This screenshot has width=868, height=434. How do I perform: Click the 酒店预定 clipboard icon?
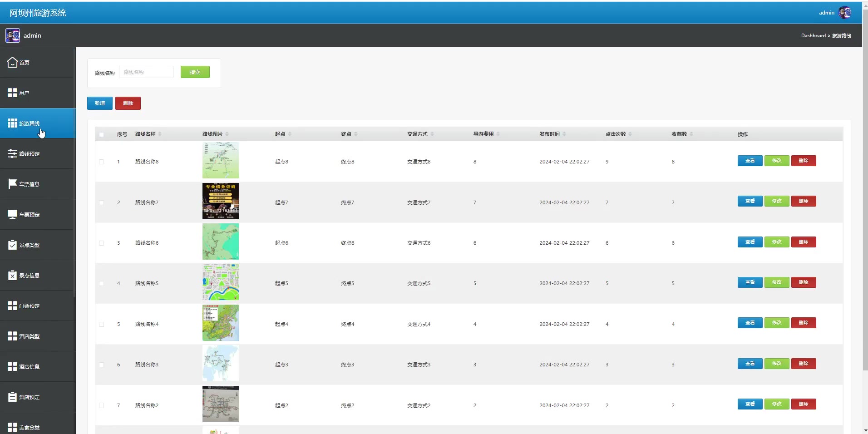(12, 397)
